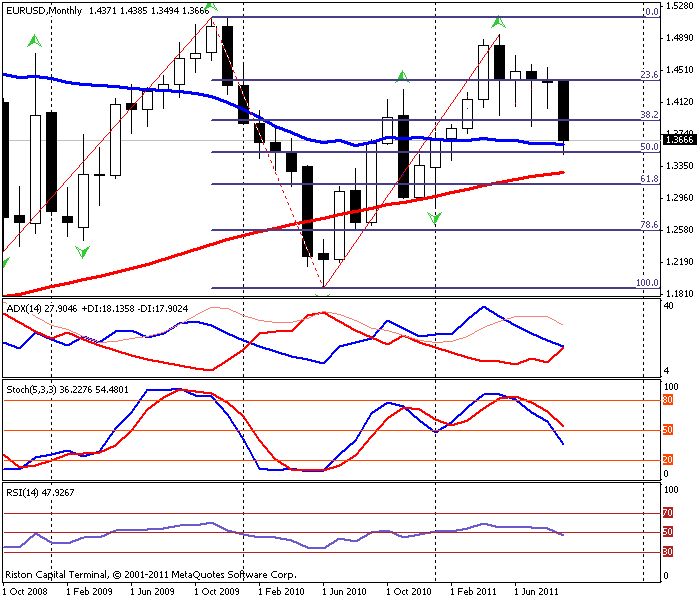Click the RSI(14) 47.9267 indicator label
This screenshot has height=600, width=700.
point(40,492)
